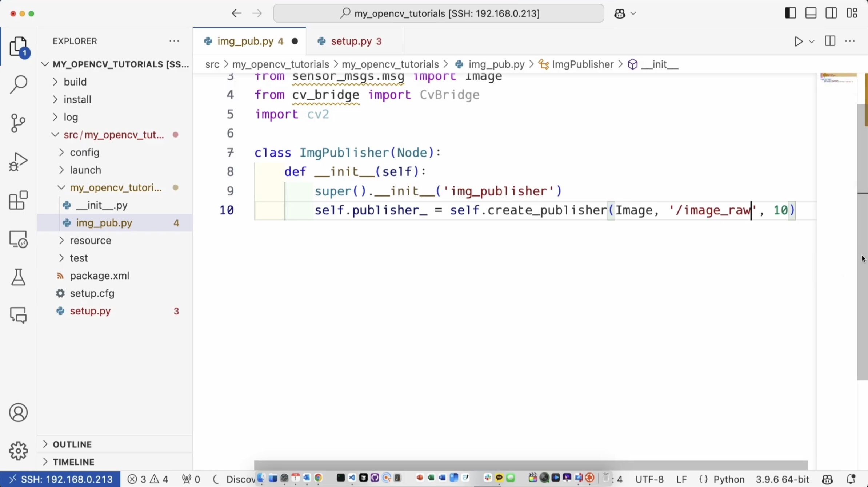Open the Remote Explorer view
This screenshot has height=487, width=868.
18,239
